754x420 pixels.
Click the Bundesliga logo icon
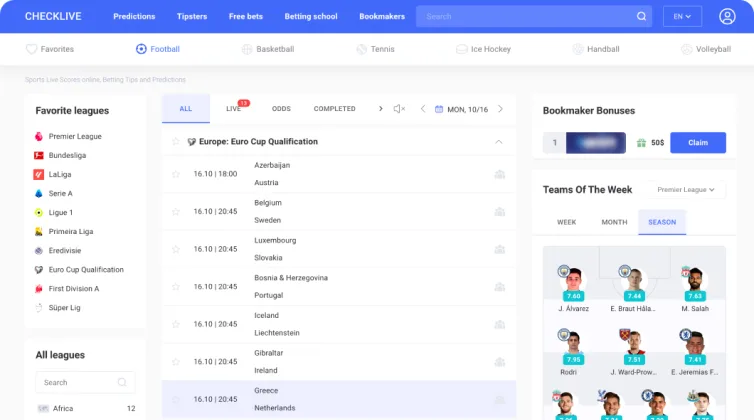pos(38,155)
